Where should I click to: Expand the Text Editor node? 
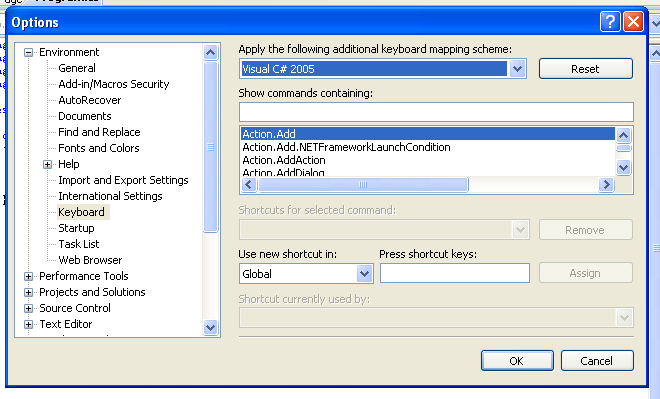pyautogui.click(x=28, y=325)
